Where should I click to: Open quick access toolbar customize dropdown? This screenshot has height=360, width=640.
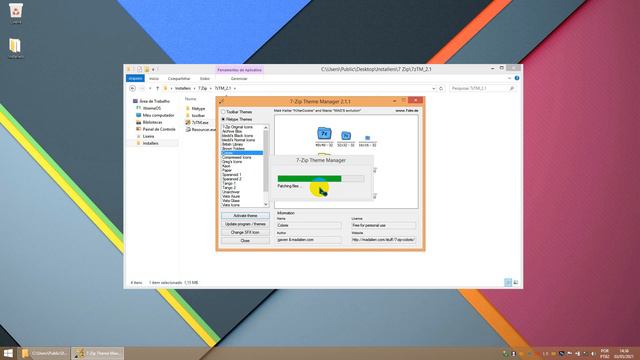point(153,69)
